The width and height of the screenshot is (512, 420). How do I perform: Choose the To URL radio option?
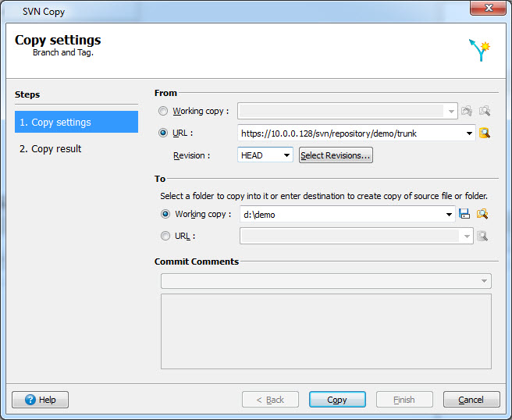pos(165,236)
